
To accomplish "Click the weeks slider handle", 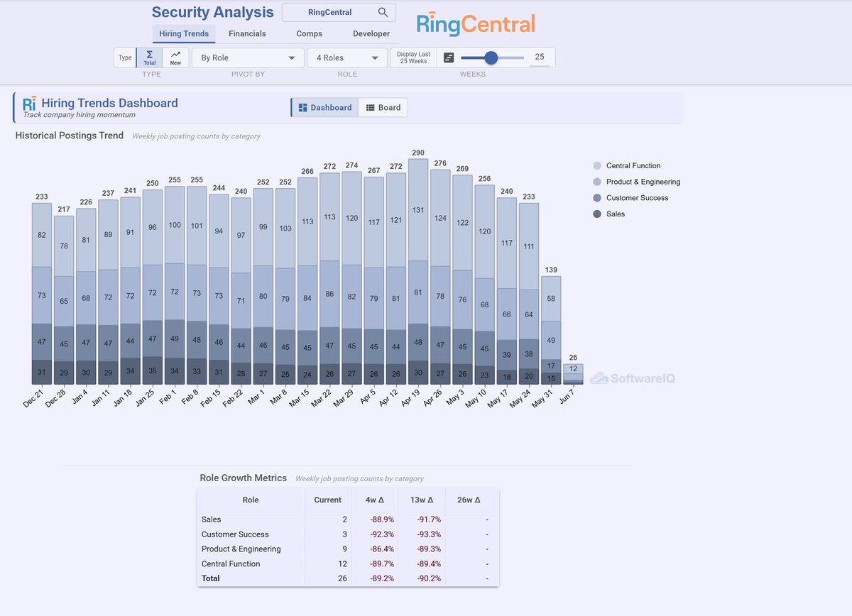I will (491, 57).
